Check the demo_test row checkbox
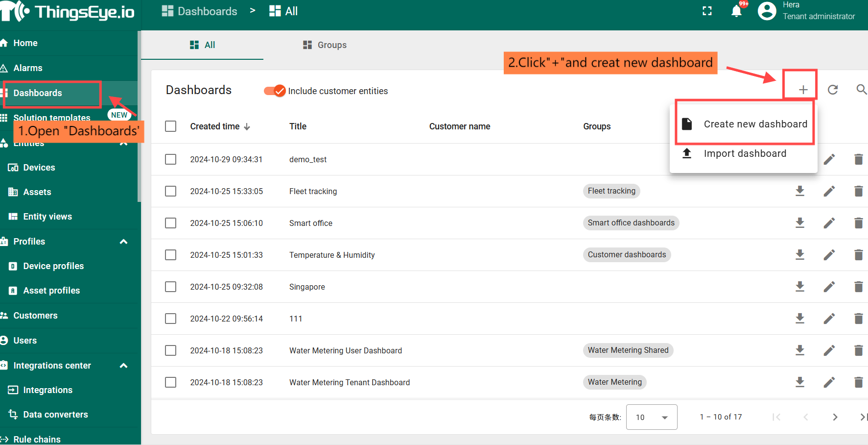 pos(171,159)
